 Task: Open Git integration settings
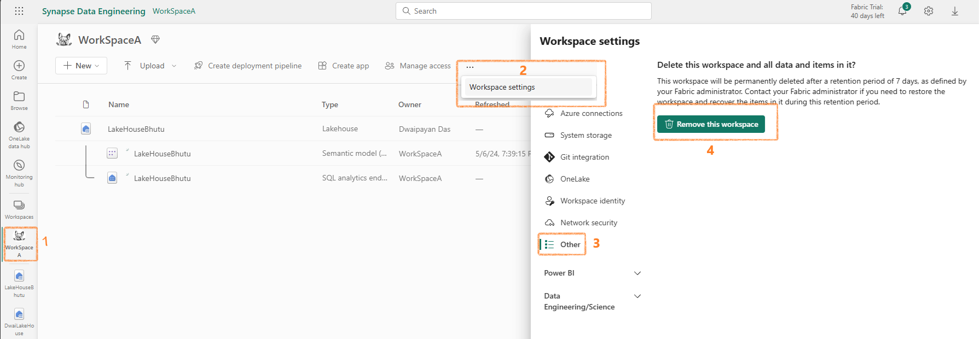click(577, 157)
